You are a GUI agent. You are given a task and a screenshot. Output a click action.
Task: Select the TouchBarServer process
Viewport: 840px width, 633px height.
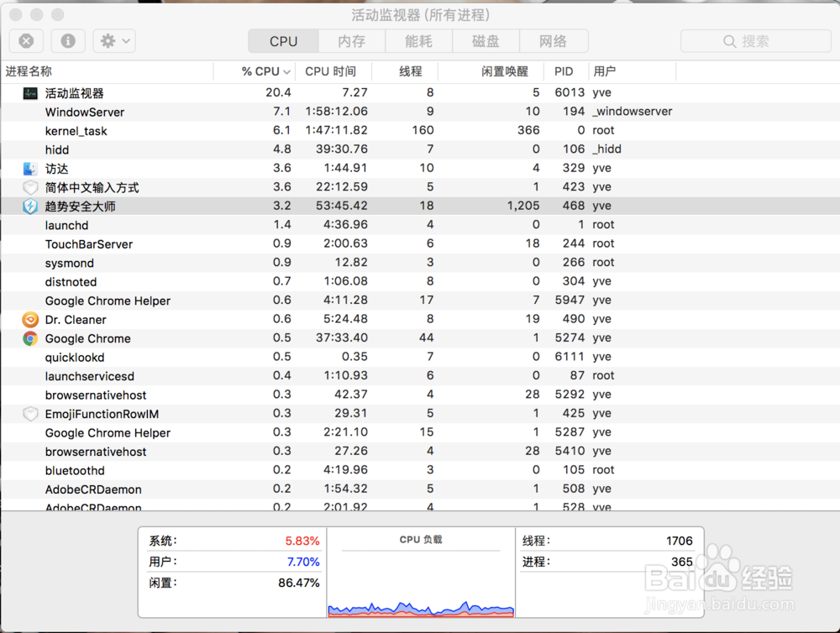420,243
